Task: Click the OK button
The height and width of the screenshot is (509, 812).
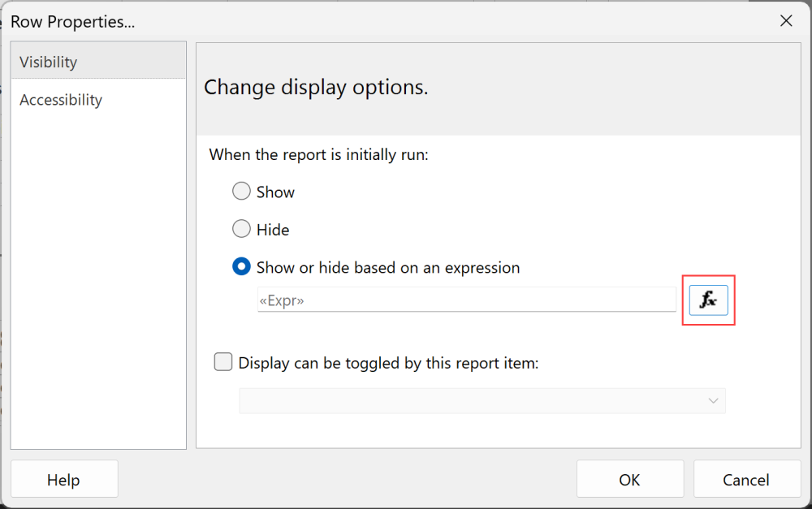Action: (x=629, y=479)
